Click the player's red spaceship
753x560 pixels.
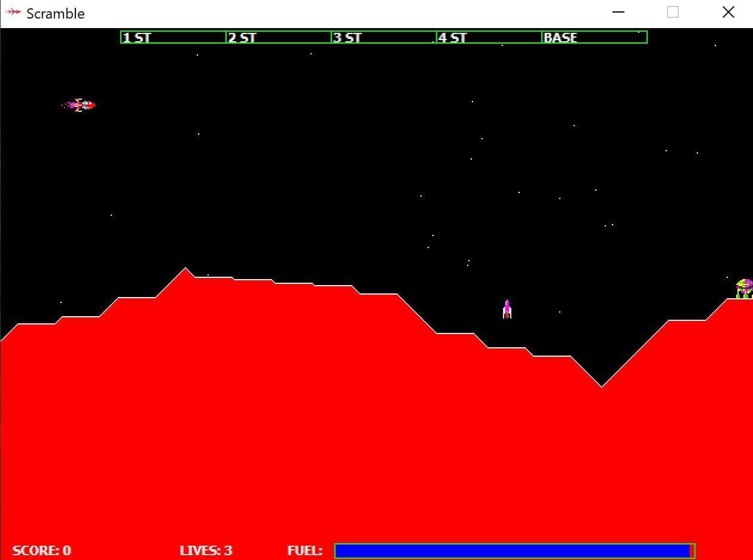[79, 105]
